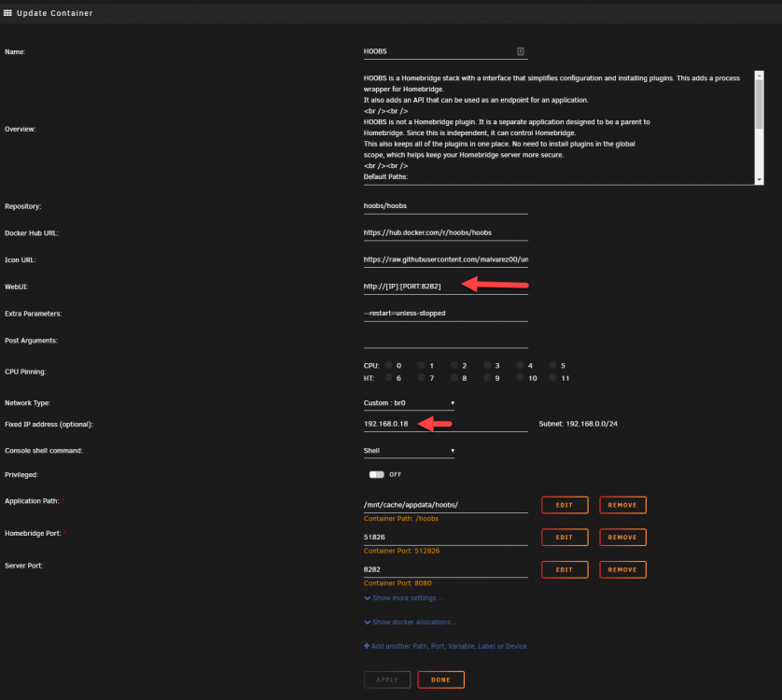
Task: Expand Show more settings
Action: pos(403,597)
